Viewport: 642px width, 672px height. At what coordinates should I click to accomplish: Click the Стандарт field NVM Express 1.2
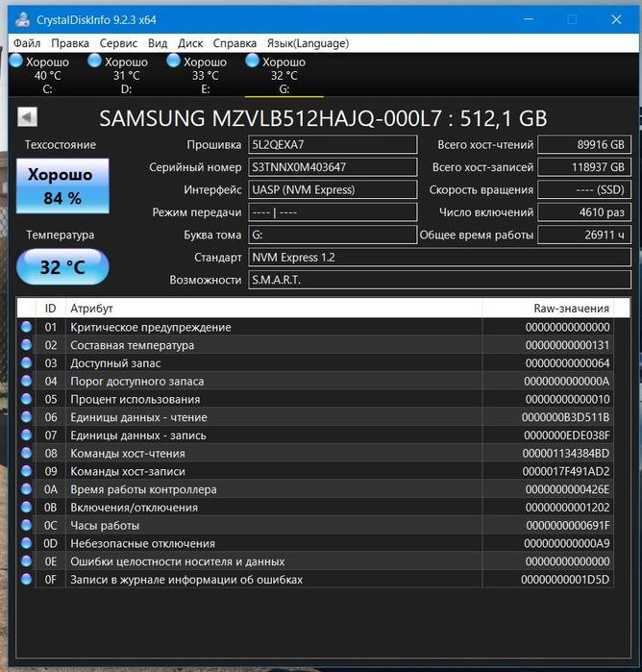[440, 257]
